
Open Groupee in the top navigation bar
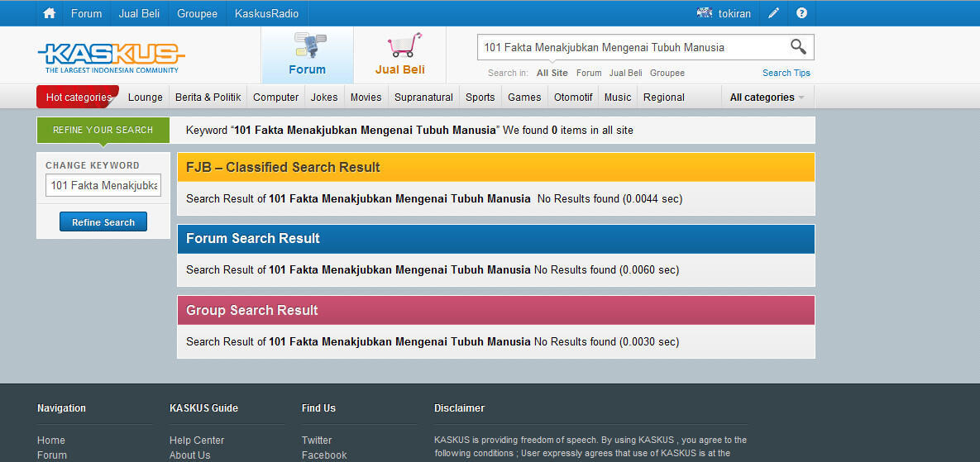coord(197,13)
